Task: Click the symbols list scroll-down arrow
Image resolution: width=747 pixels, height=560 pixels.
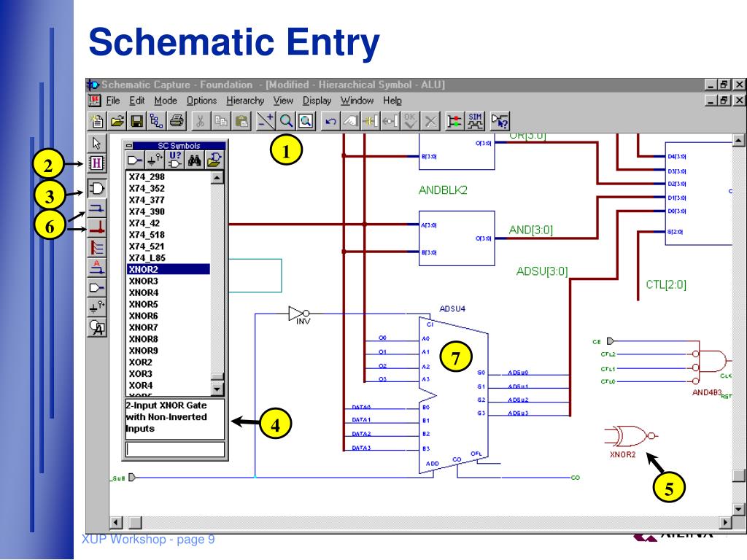Action: click(217, 389)
